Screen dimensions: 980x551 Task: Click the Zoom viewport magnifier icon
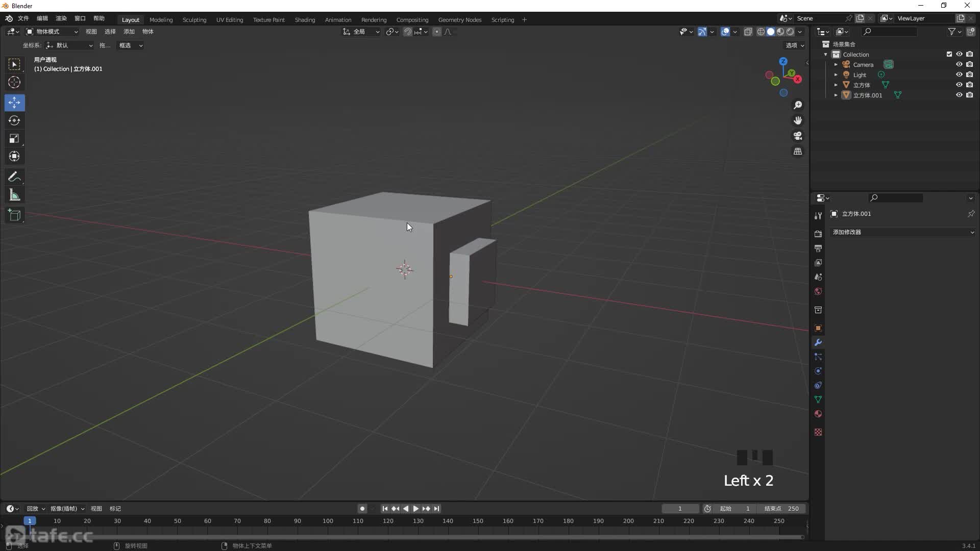pyautogui.click(x=797, y=105)
